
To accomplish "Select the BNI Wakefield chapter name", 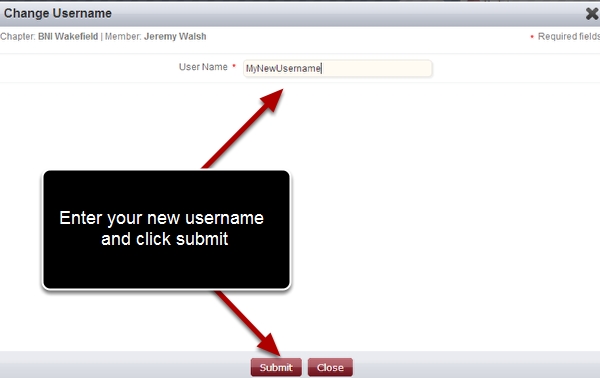I will [x=68, y=36].
